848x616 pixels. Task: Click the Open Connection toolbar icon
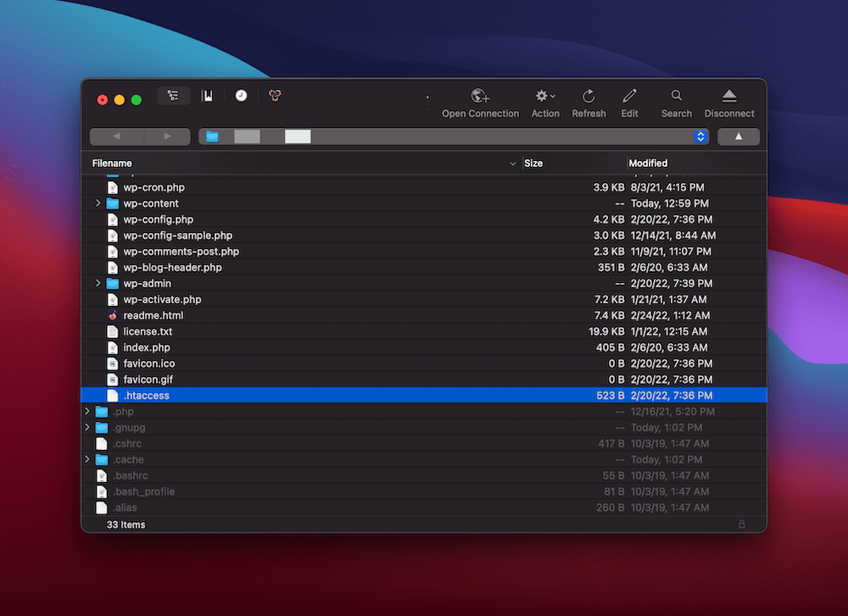pos(480,97)
